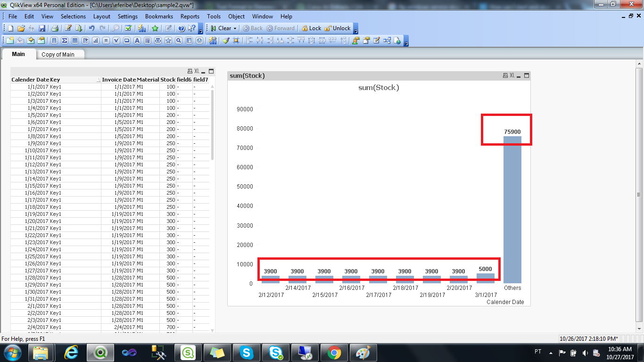Create a Statistics Box sigma icon
The width and height of the screenshot is (644, 362).
[65, 41]
